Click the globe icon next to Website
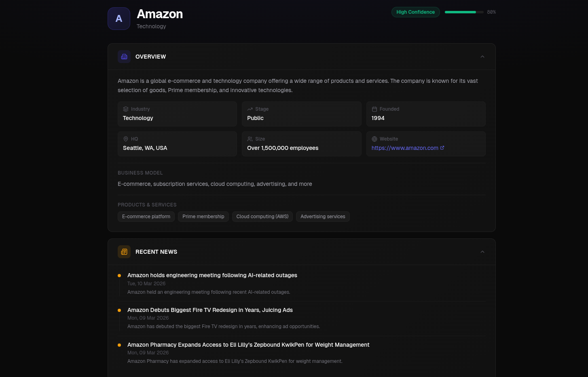Screen dimensions: 588x377 coord(374,139)
